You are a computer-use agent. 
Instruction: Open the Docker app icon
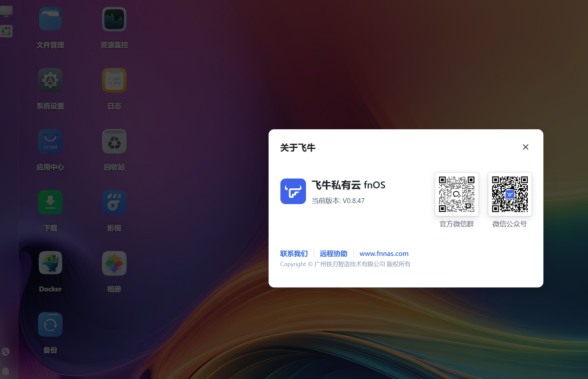click(50, 263)
